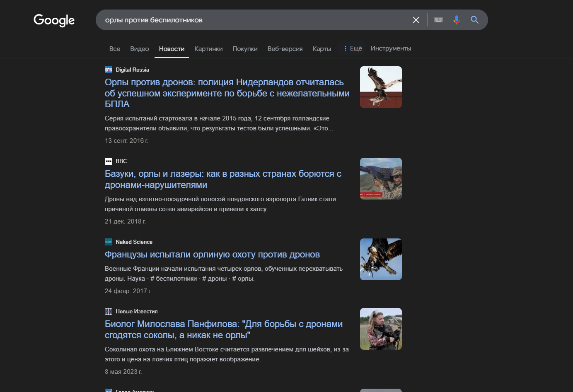This screenshot has height=392, width=573.
Task: Click the Digital Russia source favicon
Action: pyautogui.click(x=109, y=70)
